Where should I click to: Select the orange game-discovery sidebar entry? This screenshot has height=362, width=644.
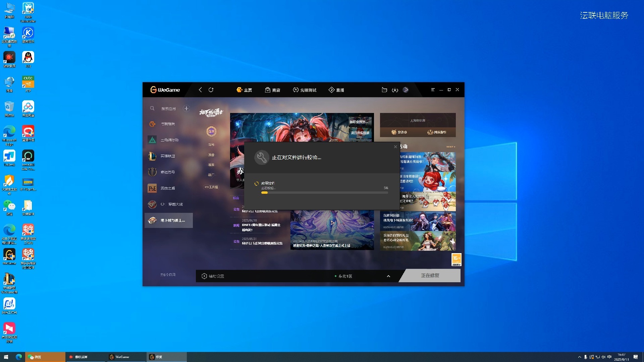pos(169,124)
